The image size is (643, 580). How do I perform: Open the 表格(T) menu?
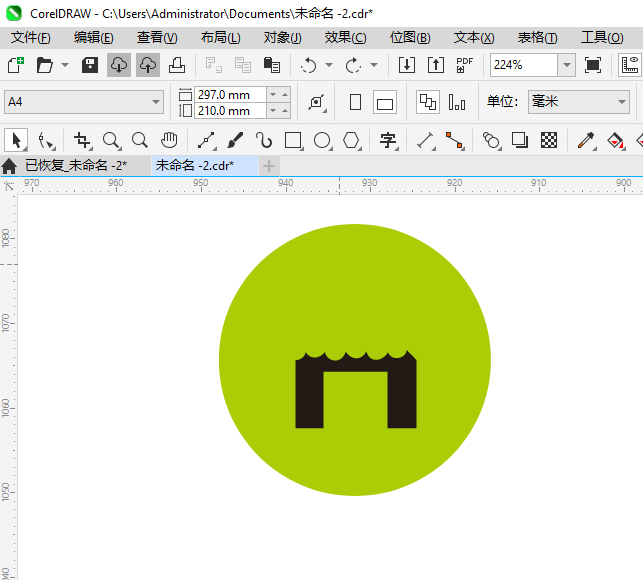pos(538,38)
